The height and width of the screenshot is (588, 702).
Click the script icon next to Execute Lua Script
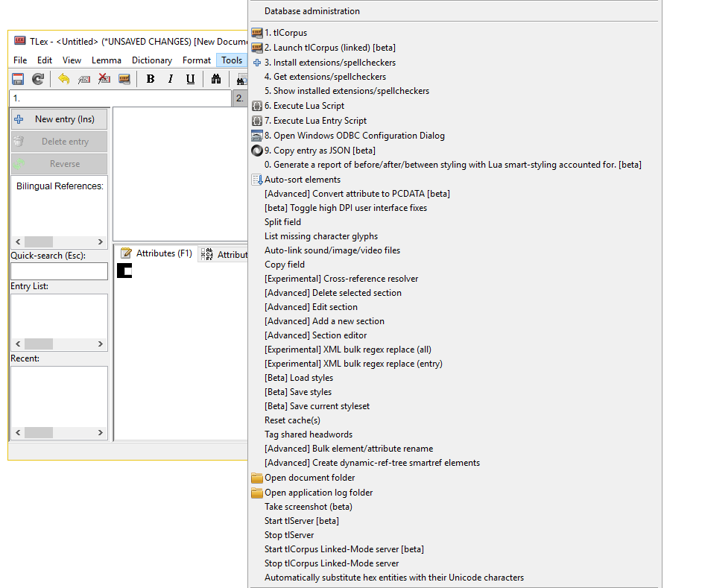pos(257,106)
